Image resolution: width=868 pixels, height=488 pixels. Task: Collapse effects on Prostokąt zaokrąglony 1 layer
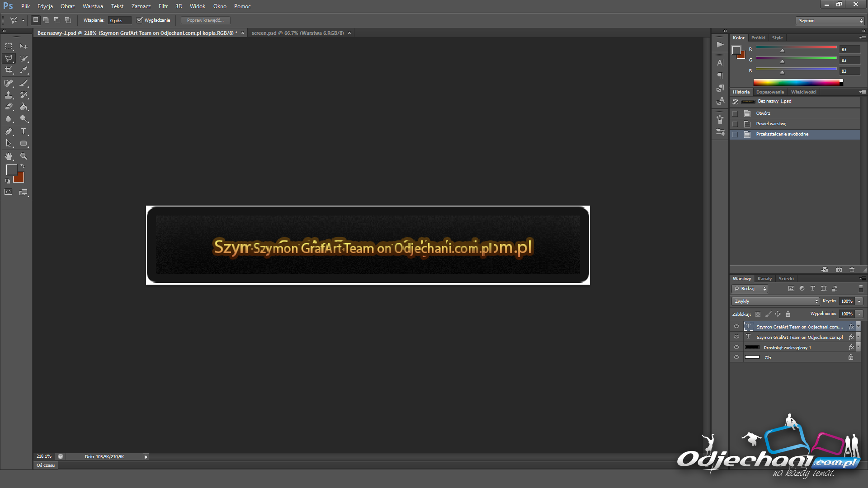click(x=859, y=347)
